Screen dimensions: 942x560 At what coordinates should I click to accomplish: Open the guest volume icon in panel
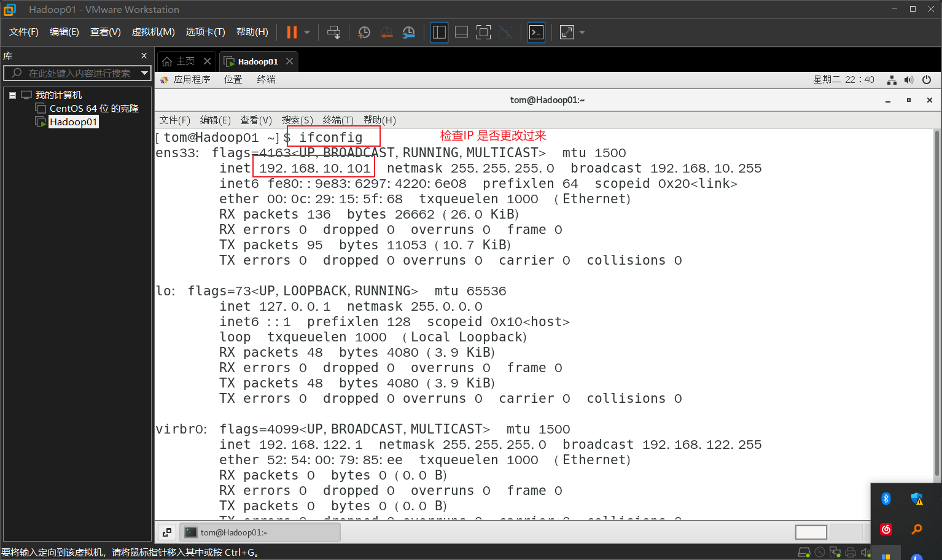pyautogui.click(x=909, y=80)
